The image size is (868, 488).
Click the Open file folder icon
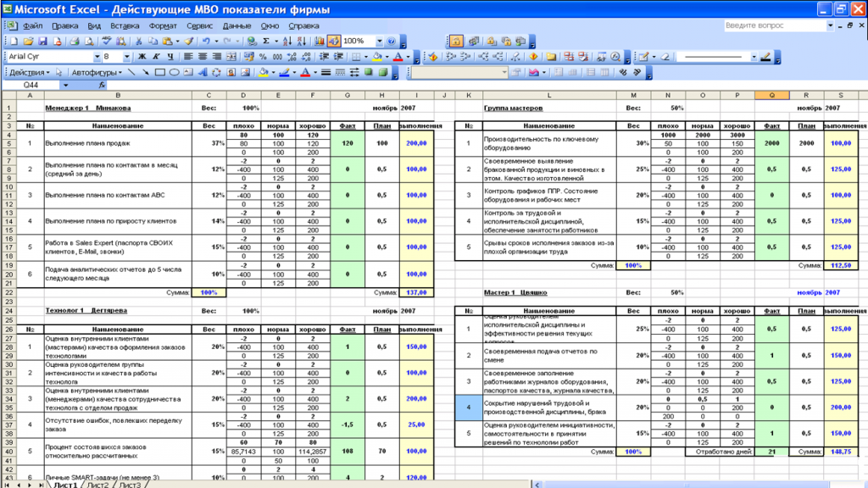click(28, 42)
